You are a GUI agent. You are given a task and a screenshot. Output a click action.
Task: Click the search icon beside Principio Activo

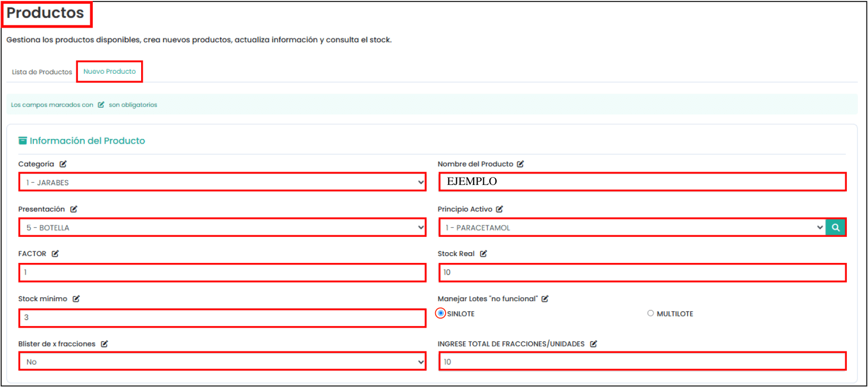tap(835, 227)
